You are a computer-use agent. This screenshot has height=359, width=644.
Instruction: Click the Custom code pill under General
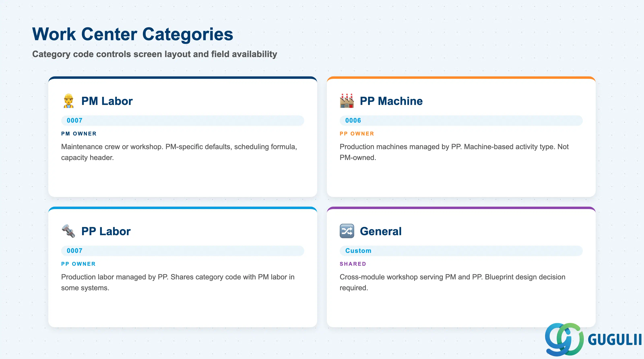click(461, 251)
